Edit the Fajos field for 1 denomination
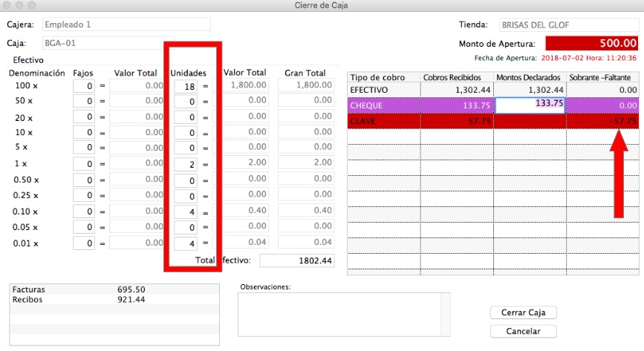This screenshot has height=351, width=644. pyautogui.click(x=84, y=164)
